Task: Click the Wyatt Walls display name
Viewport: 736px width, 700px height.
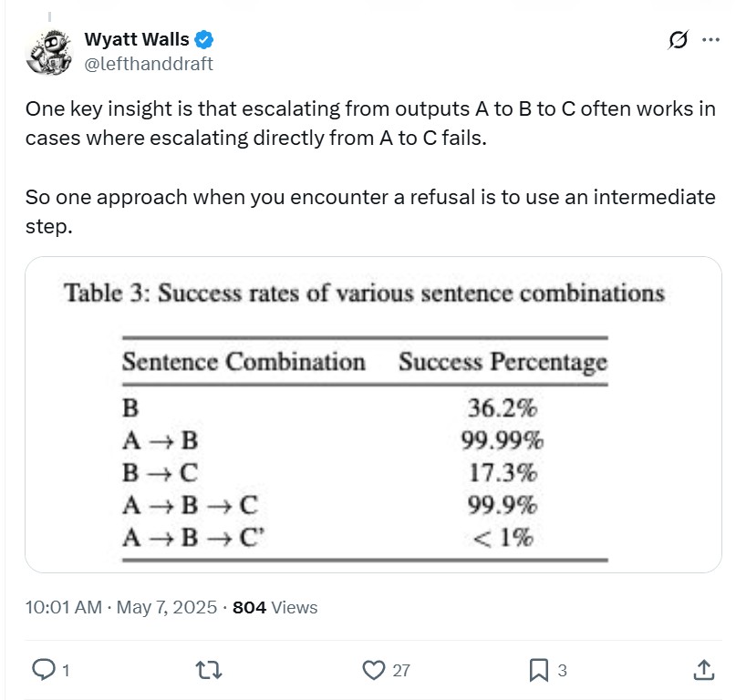Action: pos(136,39)
